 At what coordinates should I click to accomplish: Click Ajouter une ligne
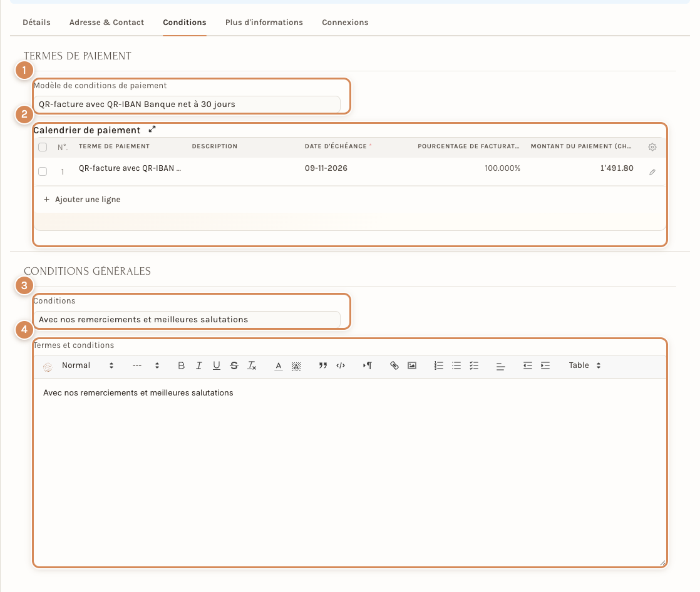coord(82,200)
